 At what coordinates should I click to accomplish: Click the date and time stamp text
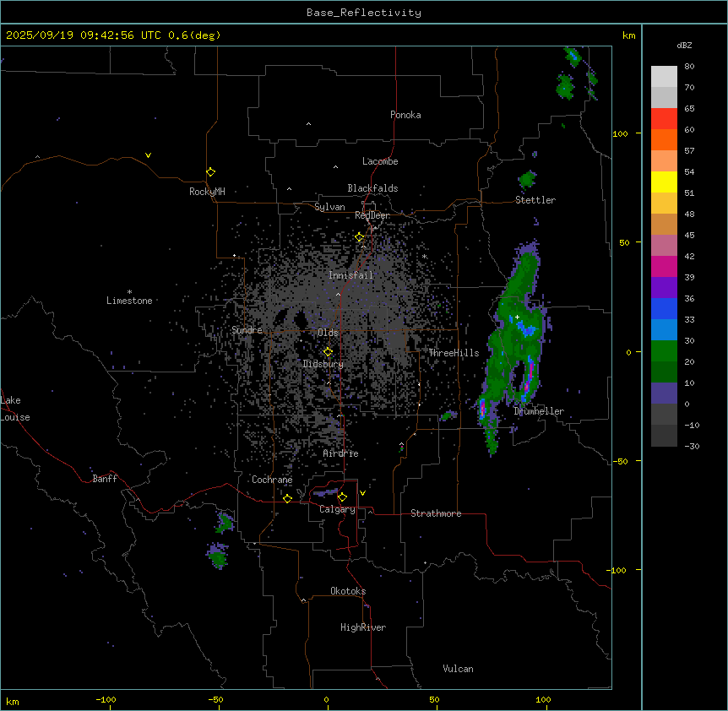(113, 35)
